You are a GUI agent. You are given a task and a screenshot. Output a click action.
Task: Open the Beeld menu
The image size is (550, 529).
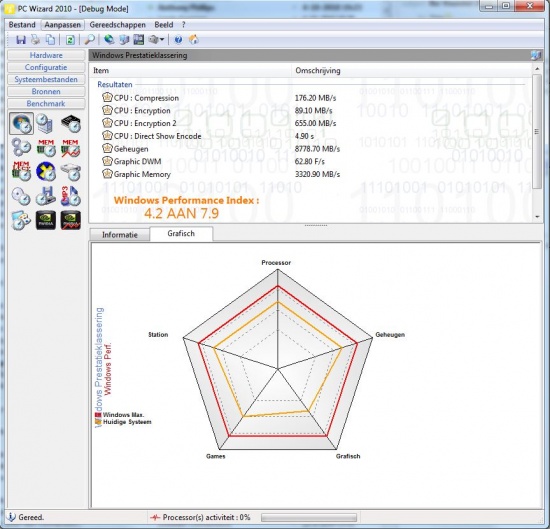(x=164, y=25)
